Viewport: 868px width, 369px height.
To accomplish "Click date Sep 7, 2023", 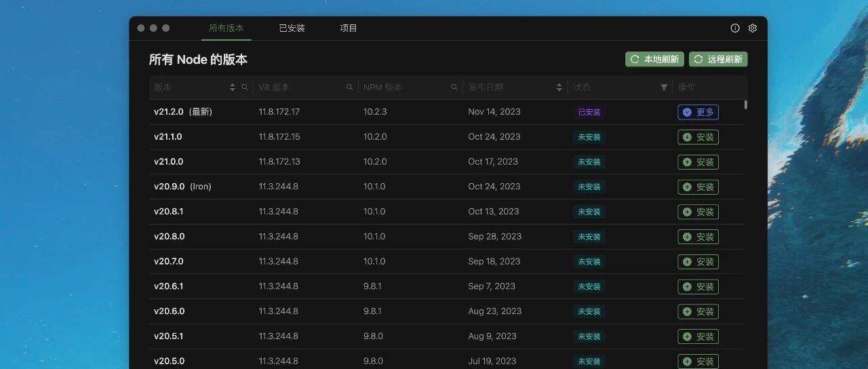I will 492,286.
